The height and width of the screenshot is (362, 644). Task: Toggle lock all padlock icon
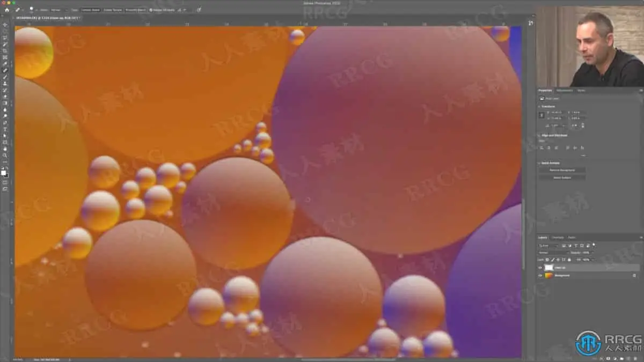[569, 260]
